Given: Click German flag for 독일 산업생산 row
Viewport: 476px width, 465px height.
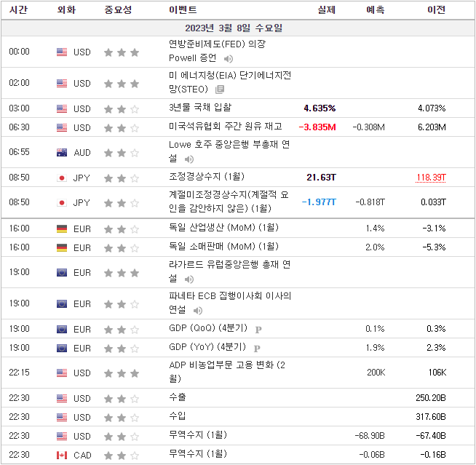Looking at the screenshot, I should click(62, 229).
